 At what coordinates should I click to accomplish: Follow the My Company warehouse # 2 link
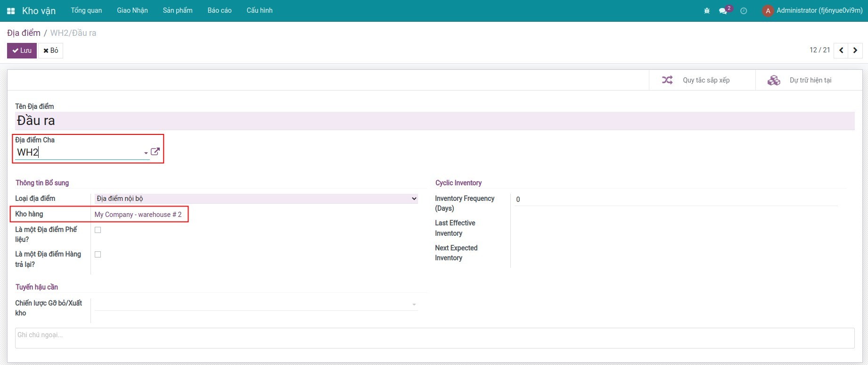click(138, 215)
